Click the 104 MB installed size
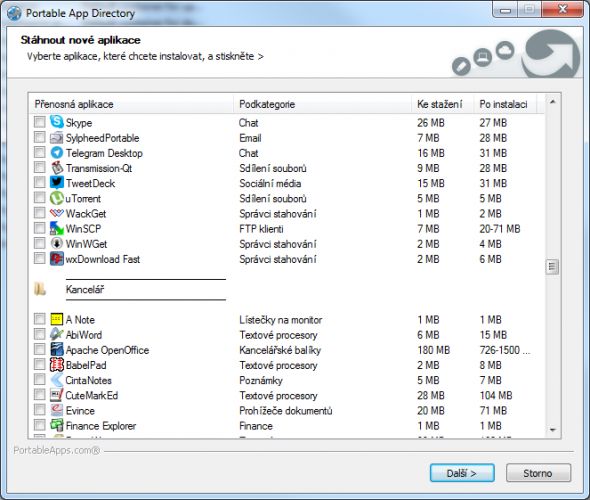Image resolution: width=590 pixels, height=500 pixels. click(496, 395)
